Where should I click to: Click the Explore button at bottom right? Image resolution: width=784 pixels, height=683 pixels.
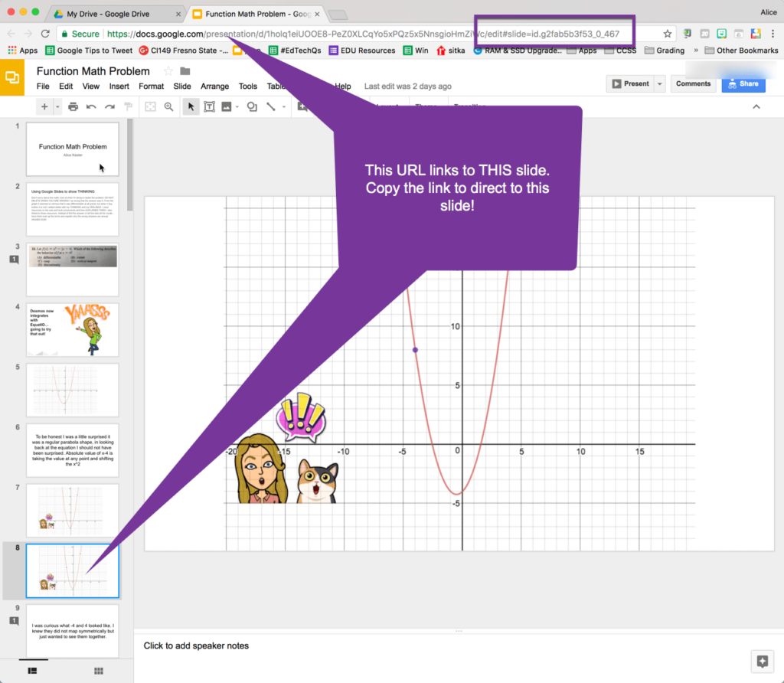(763, 662)
